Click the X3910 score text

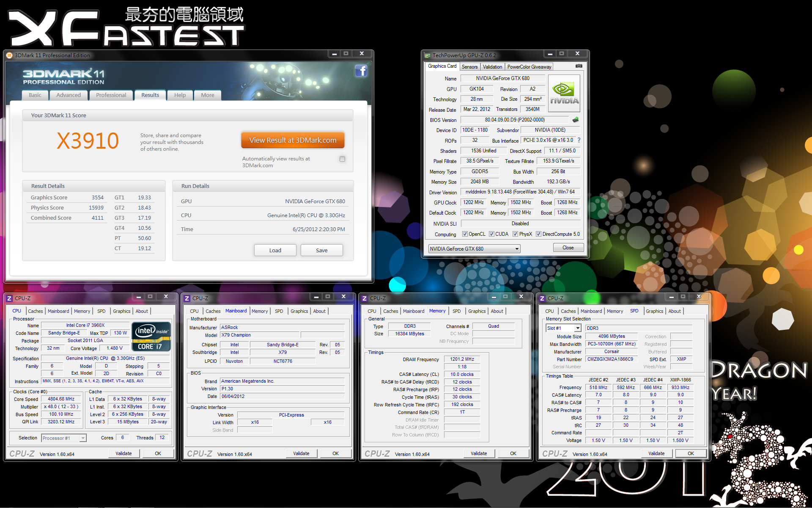[88, 141]
